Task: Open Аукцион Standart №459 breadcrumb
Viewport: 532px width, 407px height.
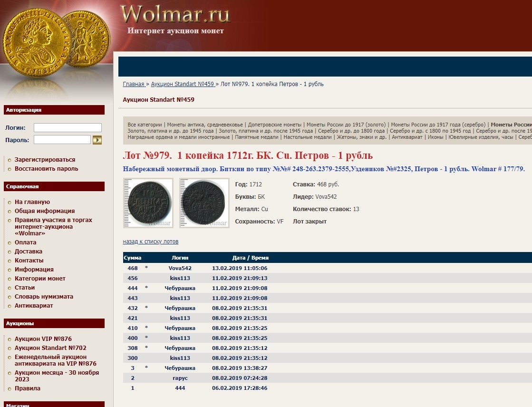Action: [182, 84]
